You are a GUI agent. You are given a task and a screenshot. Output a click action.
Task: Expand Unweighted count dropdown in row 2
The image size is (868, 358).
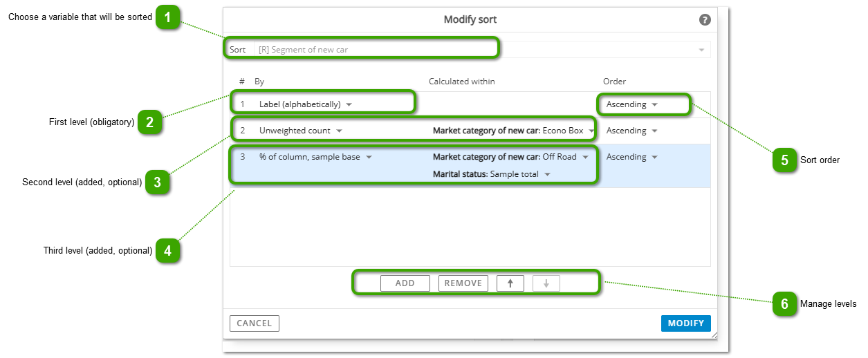pos(301,131)
